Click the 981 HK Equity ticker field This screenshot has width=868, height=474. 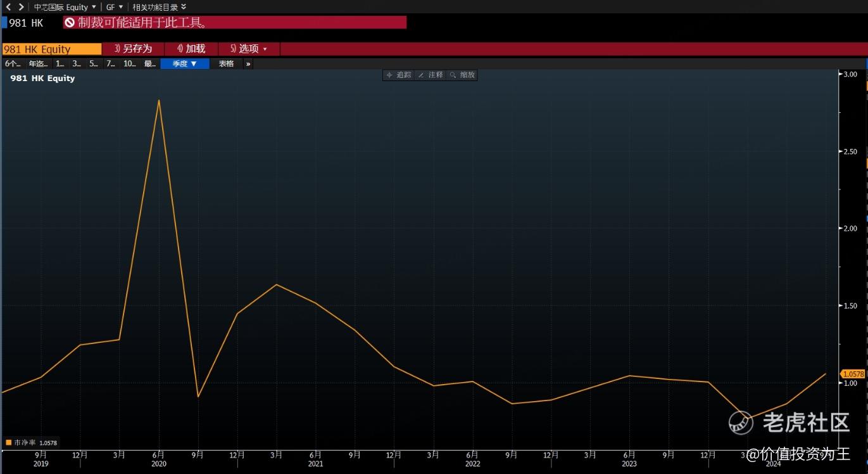(51, 49)
